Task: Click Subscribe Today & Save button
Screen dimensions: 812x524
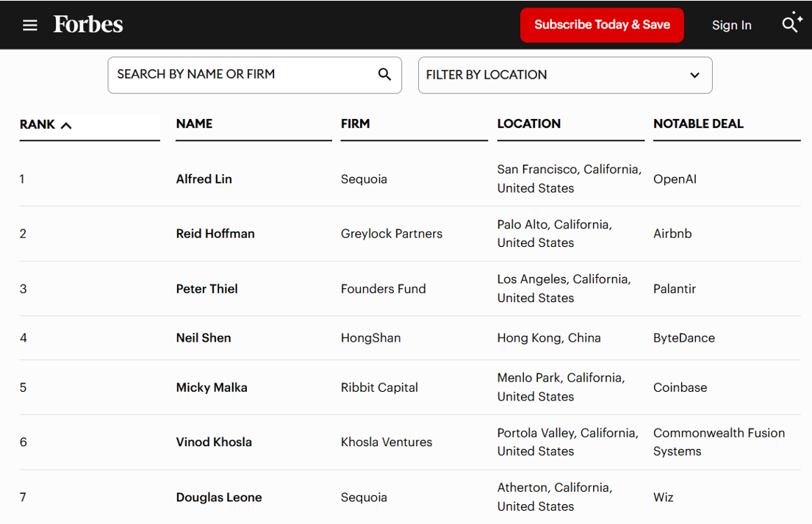Action: click(x=602, y=25)
